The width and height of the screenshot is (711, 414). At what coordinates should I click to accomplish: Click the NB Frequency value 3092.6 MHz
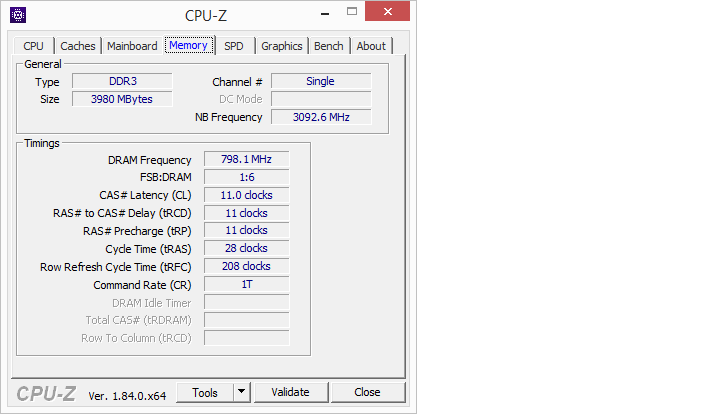[321, 117]
